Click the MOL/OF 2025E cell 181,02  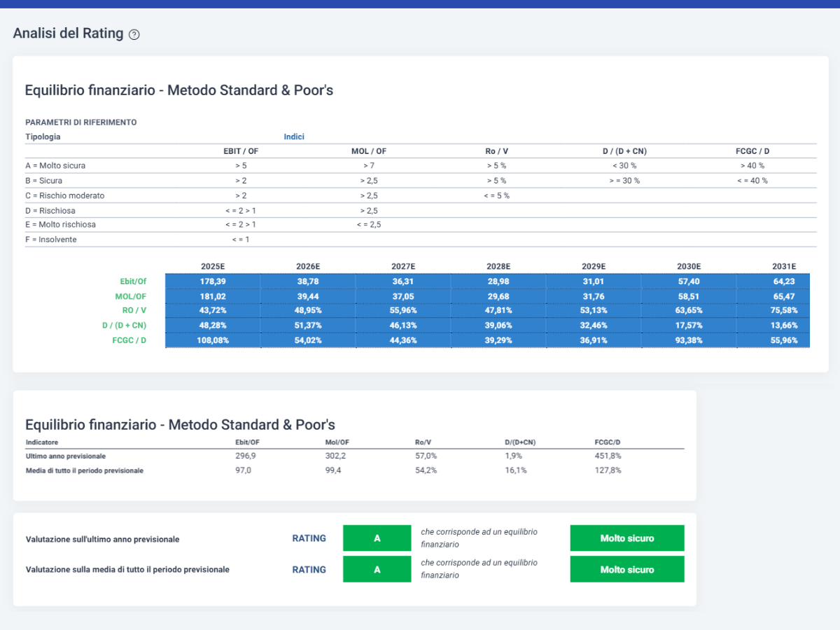coord(213,296)
